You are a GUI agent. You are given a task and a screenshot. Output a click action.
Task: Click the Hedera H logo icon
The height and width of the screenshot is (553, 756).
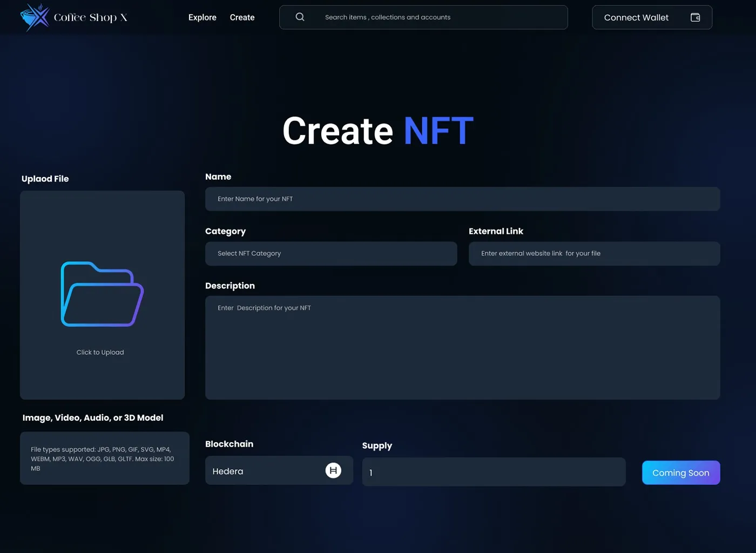coord(333,470)
